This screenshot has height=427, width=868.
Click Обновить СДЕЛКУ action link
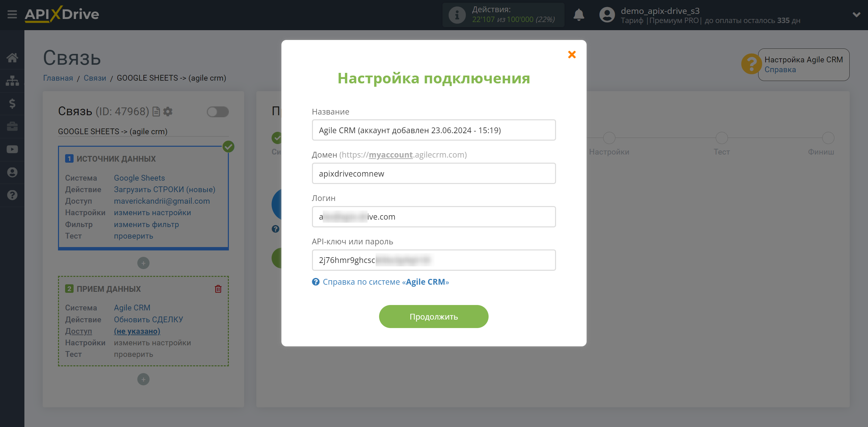[x=149, y=320]
